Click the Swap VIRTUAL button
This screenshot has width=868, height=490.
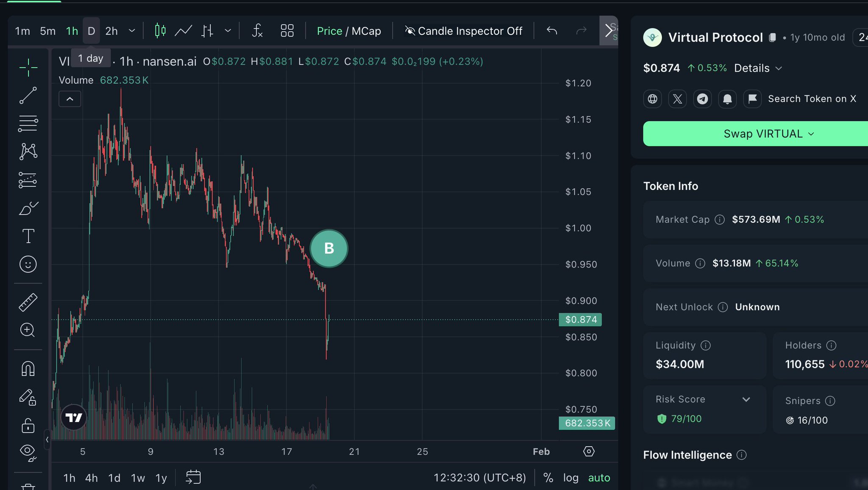pos(763,134)
